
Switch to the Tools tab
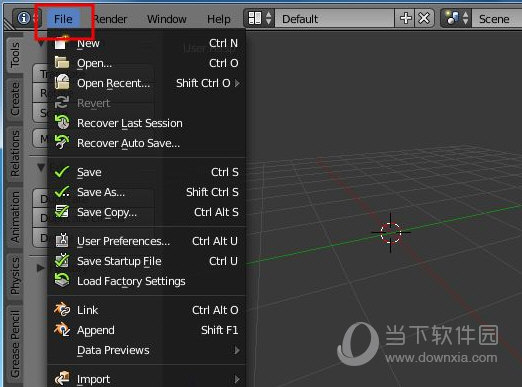[15, 55]
